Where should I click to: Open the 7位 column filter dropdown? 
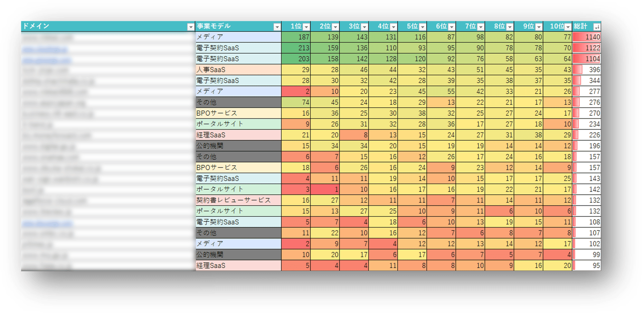tap(480, 27)
